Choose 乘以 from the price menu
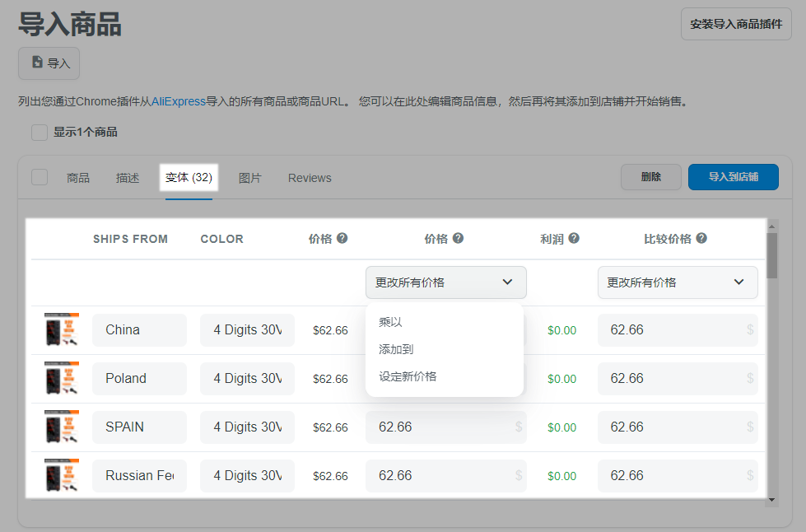Image resolution: width=806 pixels, height=532 pixels. pyautogui.click(x=390, y=322)
